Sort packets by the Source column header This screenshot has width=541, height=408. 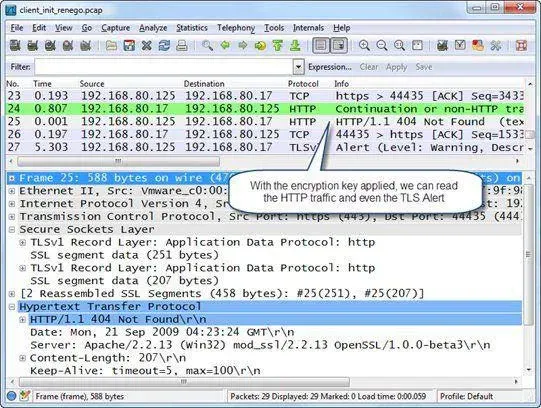92,84
